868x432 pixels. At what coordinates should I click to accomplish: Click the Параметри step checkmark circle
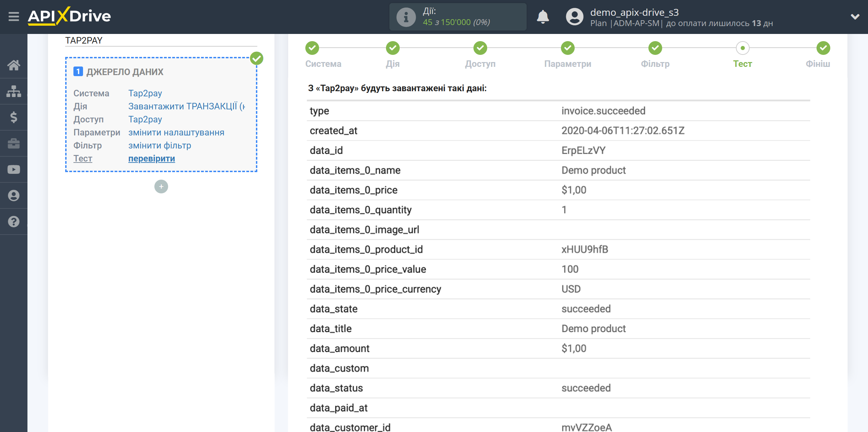click(568, 48)
